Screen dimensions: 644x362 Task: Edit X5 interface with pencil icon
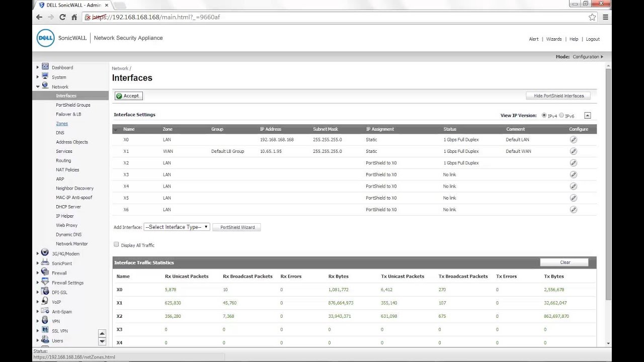tap(573, 198)
